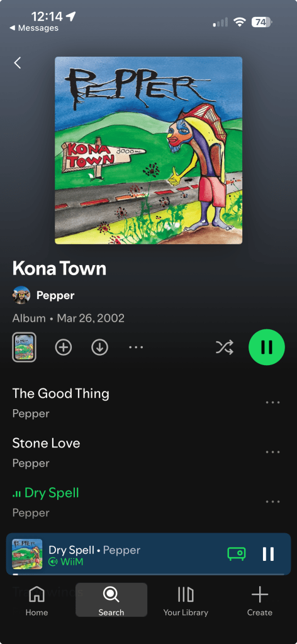297x644 pixels.
Task: Open album more options ellipsis
Action: click(136, 347)
